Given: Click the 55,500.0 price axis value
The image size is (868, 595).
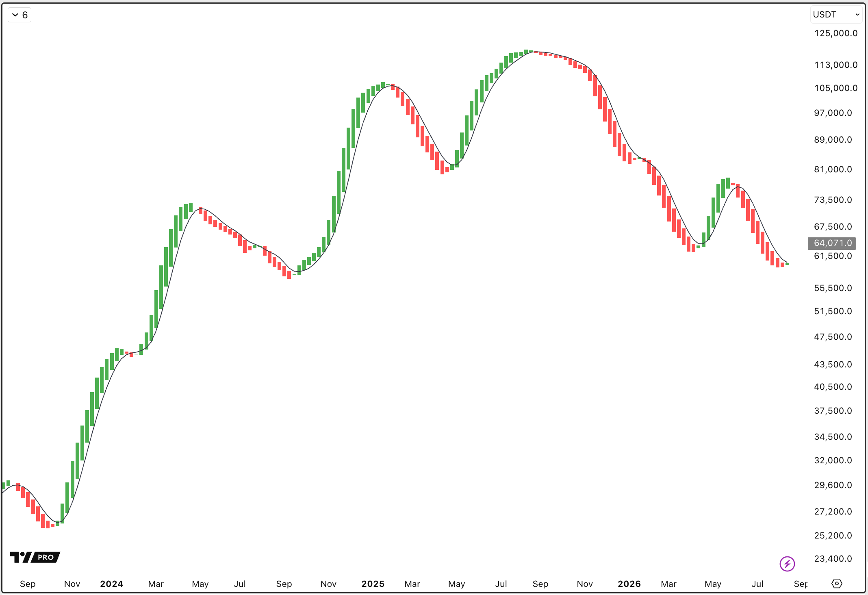Looking at the screenshot, I should (x=833, y=288).
